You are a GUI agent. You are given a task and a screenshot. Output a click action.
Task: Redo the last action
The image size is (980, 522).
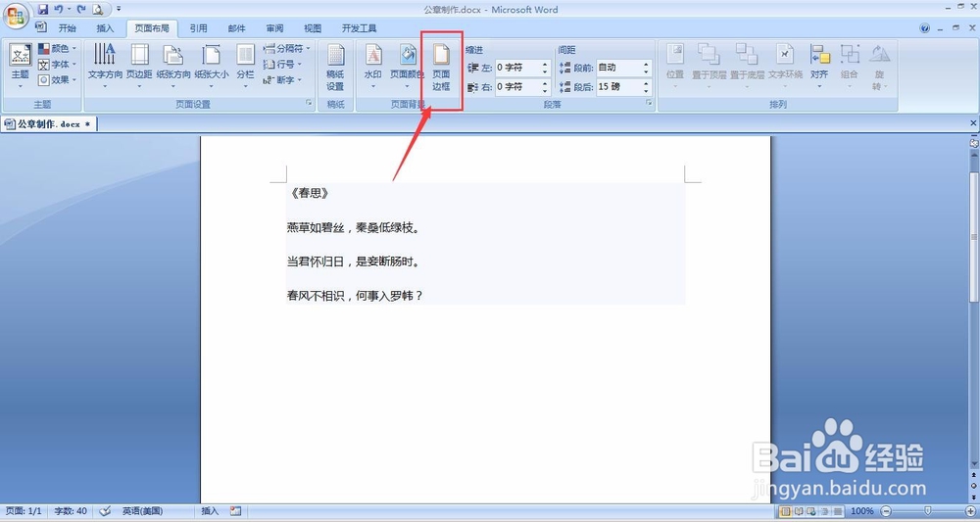click(81, 10)
